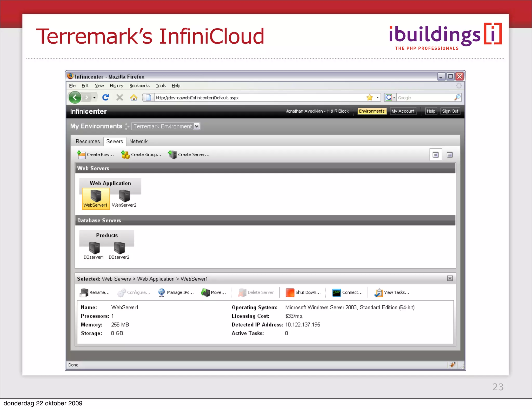Open the Edit menu
This screenshot has width=532, height=409.
pos(85,86)
